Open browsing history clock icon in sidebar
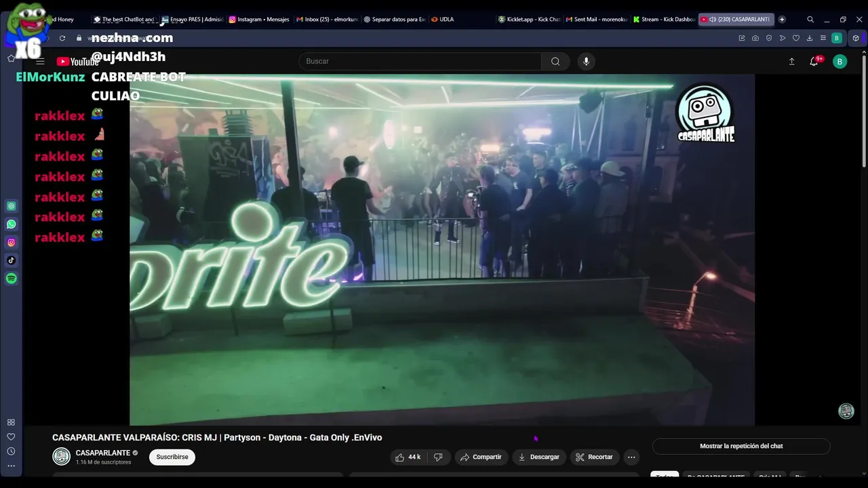 coord(11,452)
